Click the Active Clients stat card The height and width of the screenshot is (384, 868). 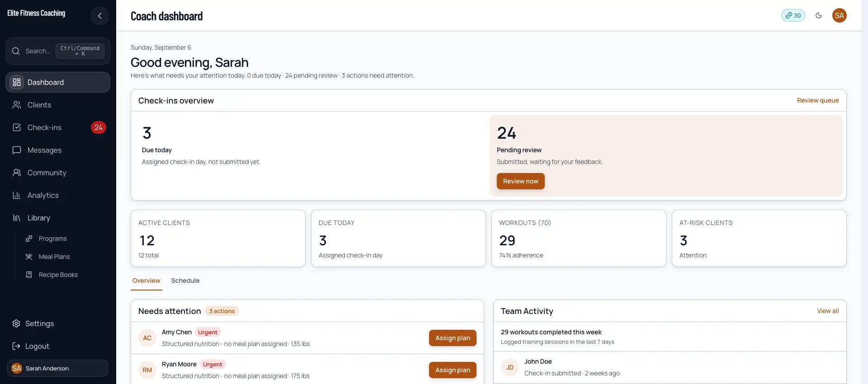pos(218,238)
